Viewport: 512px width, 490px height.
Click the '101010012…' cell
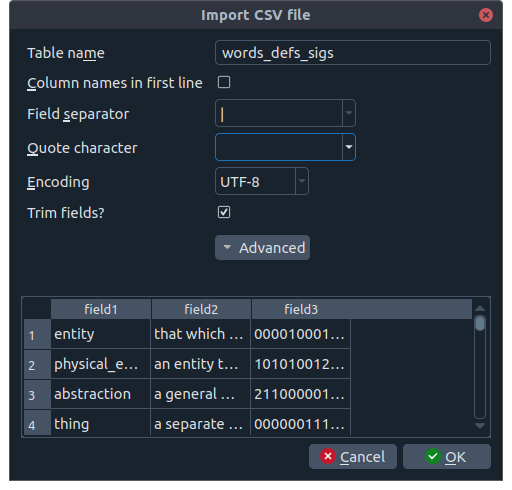pyautogui.click(x=300, y=364)
